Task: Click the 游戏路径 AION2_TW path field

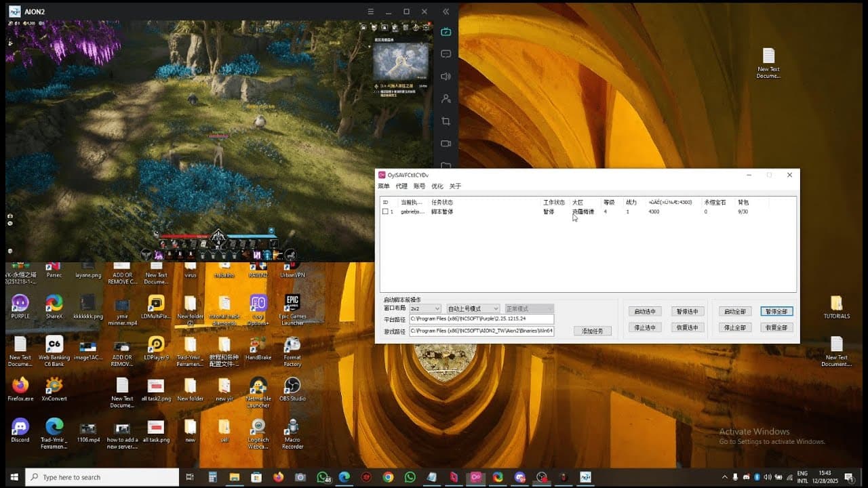Action: [481, 331]
